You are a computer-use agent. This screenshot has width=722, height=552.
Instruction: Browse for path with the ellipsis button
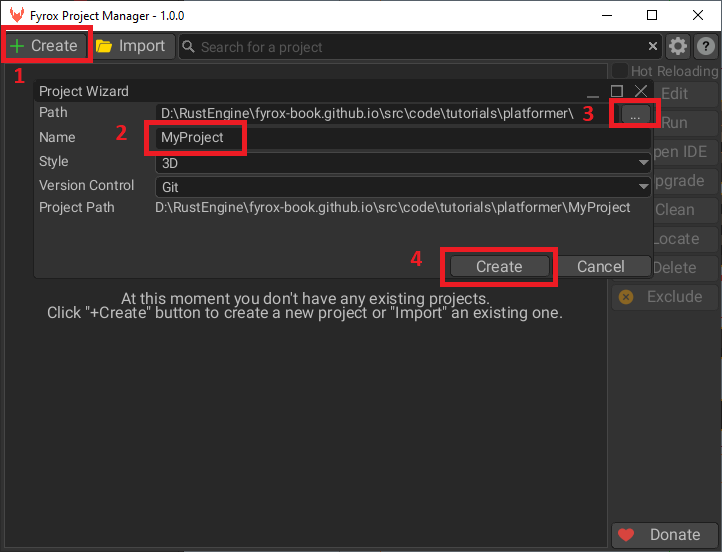coord(634,114)
